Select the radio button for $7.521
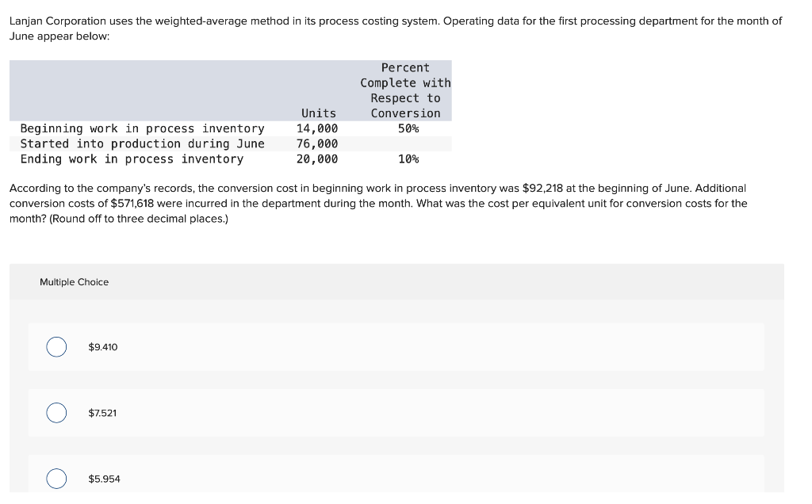The image size is (812, 504). point(56,412)
